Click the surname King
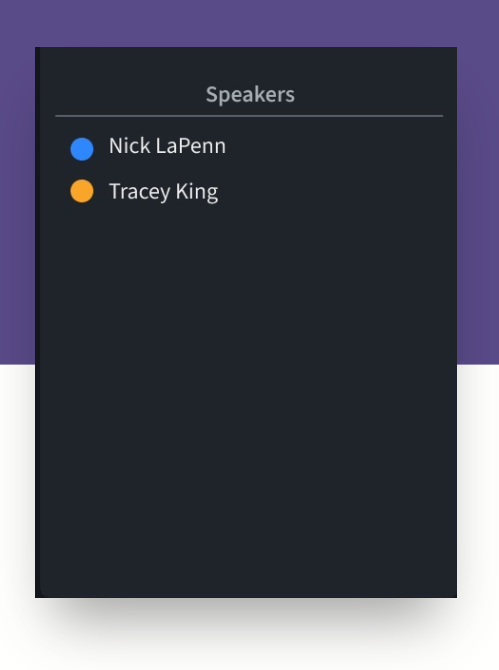 tap(197, 192)
